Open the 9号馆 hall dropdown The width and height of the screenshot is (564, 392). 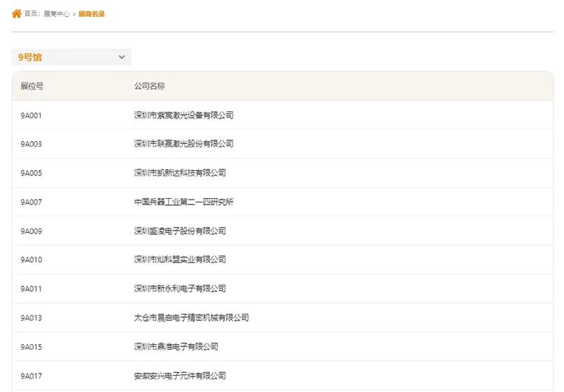click(x=71, y=57)
